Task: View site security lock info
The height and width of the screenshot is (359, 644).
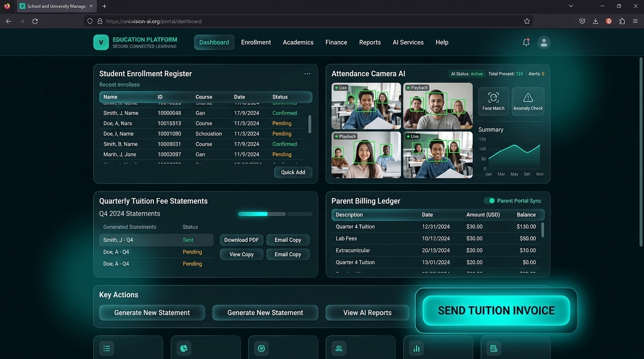Action: pyautogui.click(x=100, y=21)
